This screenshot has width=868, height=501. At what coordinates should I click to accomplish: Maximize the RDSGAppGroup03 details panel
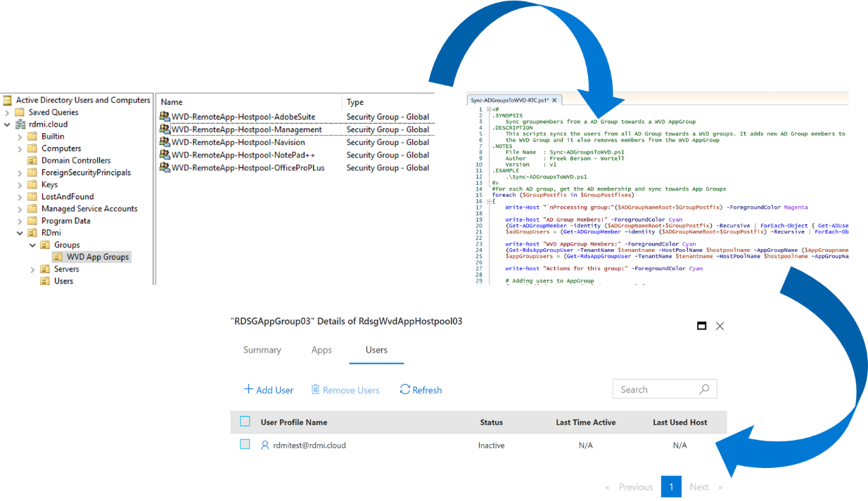tap(701, 326)
